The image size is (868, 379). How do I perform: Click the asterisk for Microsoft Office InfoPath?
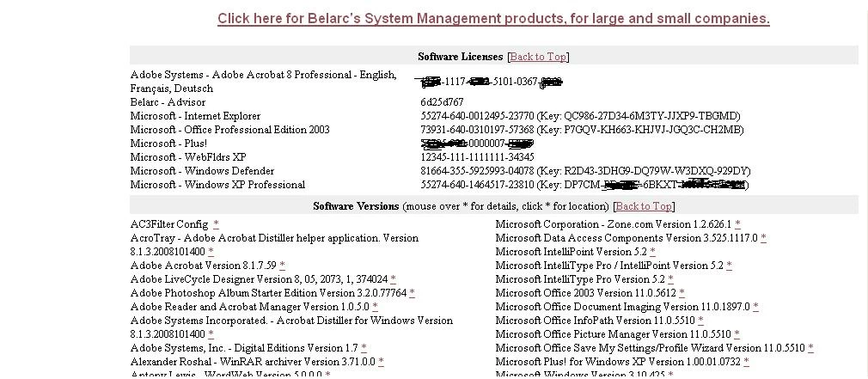pos(700,321)
